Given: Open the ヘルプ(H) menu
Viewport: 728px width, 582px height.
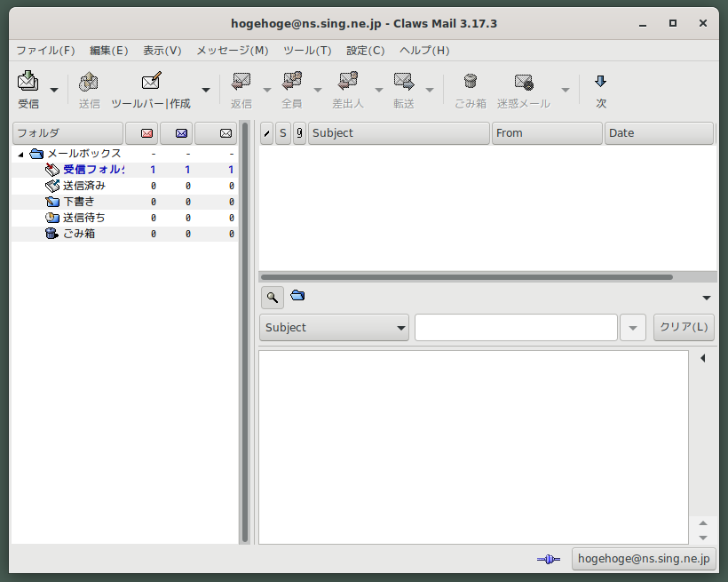Looking at the screenshot, I should click(x=424, y=51).
